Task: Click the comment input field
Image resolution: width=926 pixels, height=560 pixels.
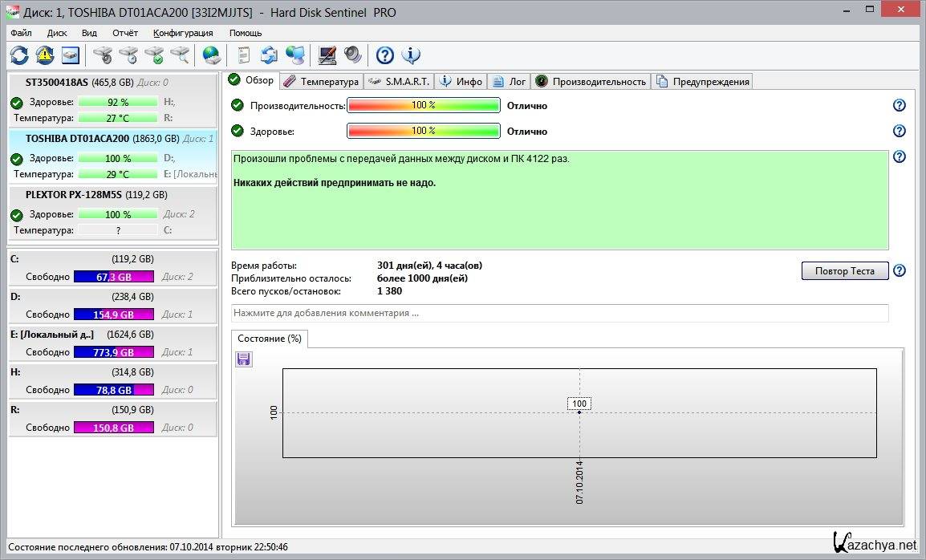Action: click(559, 313)
